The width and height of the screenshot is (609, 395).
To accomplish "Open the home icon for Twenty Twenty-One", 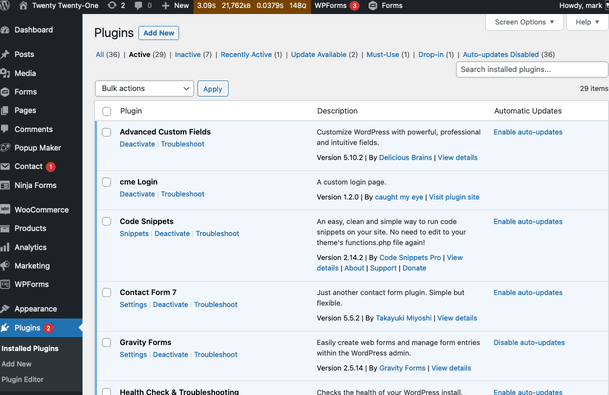I will [23, 6].
